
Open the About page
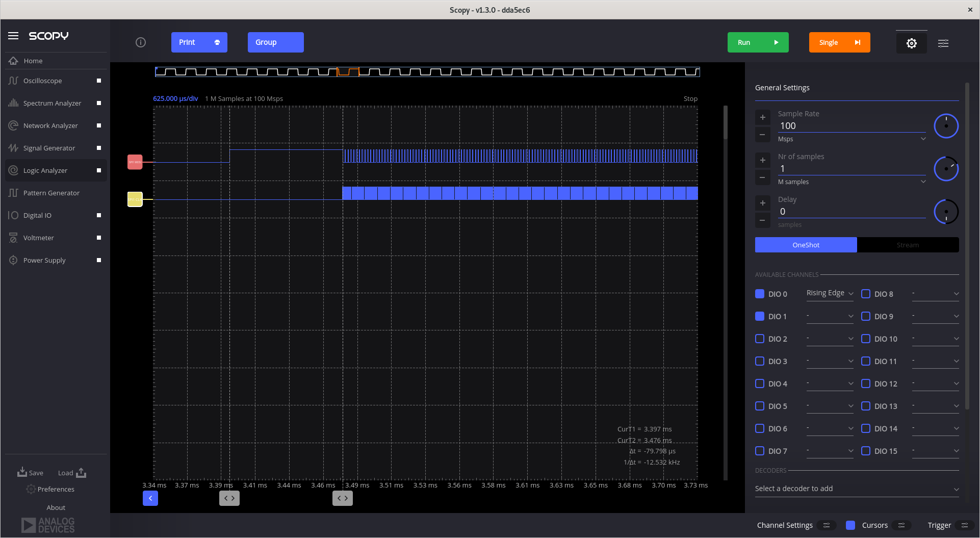point(56,507)
